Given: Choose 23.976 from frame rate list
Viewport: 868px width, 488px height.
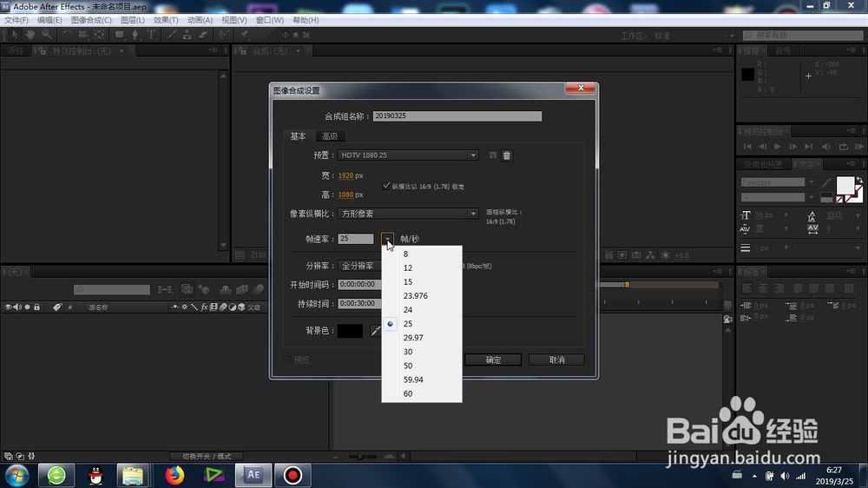Looking at the screenshot, I should [x=422, y=296].
